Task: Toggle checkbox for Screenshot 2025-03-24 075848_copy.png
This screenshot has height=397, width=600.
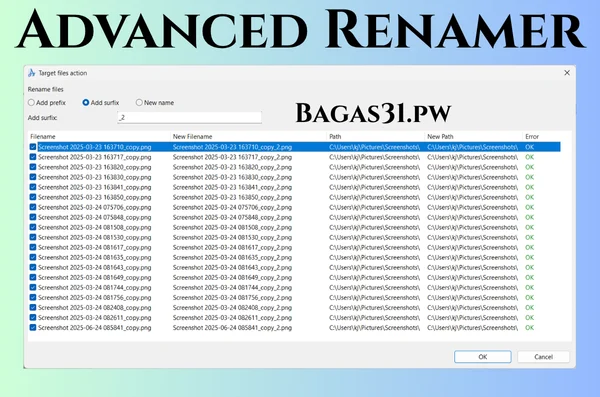Action: [x=33, y=217]
